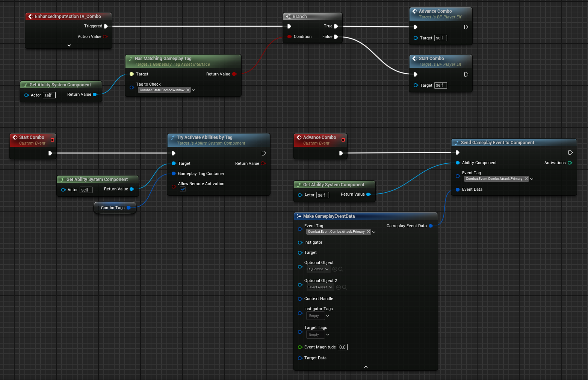Select the Has Matching Gameplay Tag node title
Viewport: 588px width, 380px height.
pyautogui.click(x=163, y=59)
